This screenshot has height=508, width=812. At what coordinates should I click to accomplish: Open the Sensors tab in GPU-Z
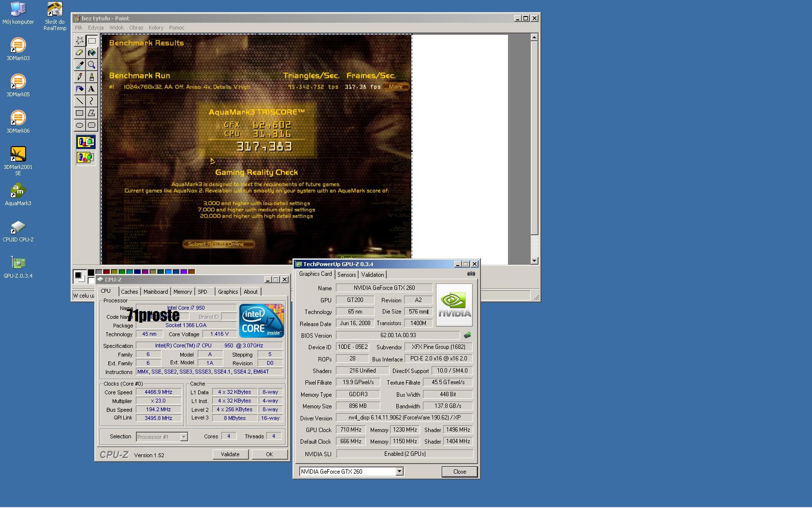[347, 275]
